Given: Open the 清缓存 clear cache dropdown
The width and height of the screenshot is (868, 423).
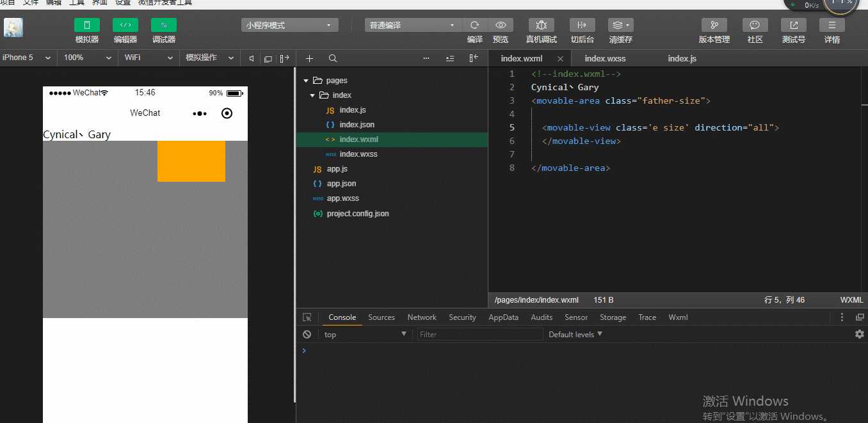Looking at the screenshot, I should tap(621, 25).
